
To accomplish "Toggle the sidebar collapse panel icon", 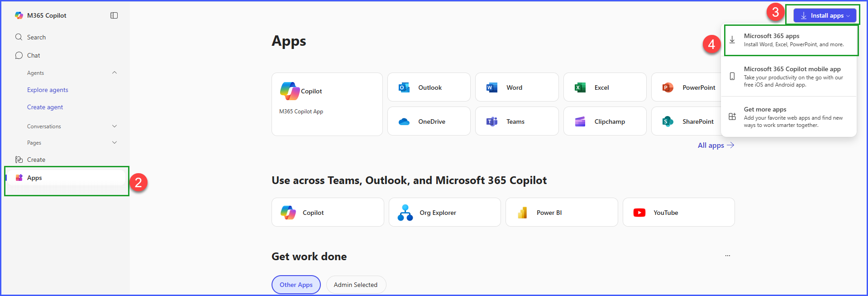I will tap(114, 15).
